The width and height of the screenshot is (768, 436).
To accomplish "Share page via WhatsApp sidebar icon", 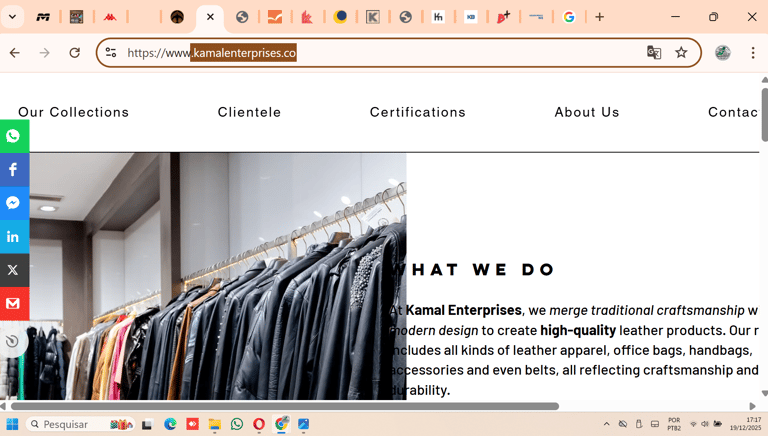I will click(x=14, y=137).
